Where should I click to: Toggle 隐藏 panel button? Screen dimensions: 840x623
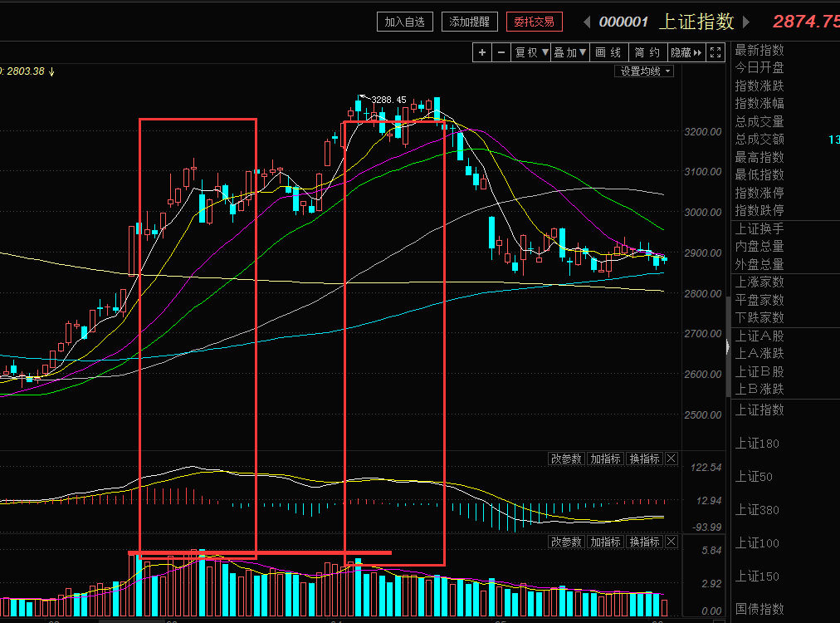coord(686,52)
